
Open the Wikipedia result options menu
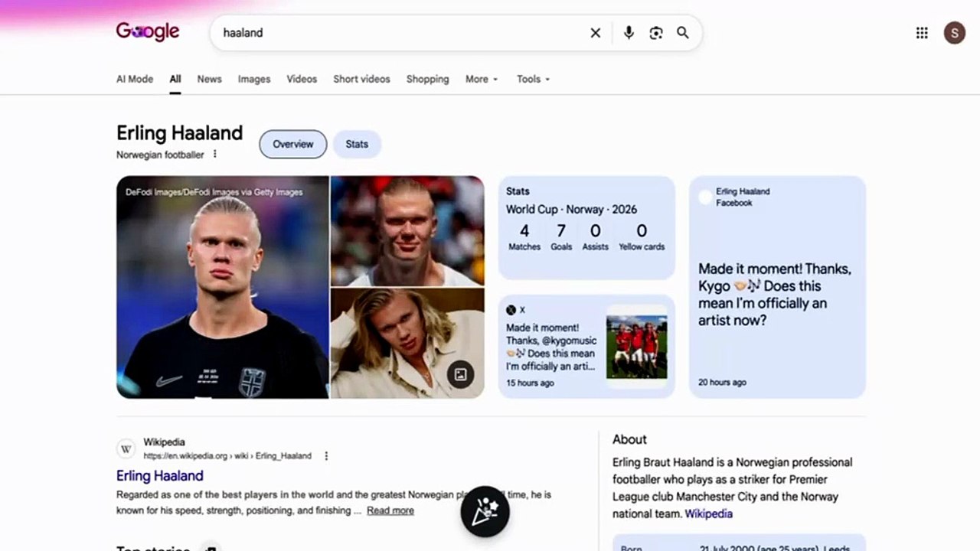point(326,455)
